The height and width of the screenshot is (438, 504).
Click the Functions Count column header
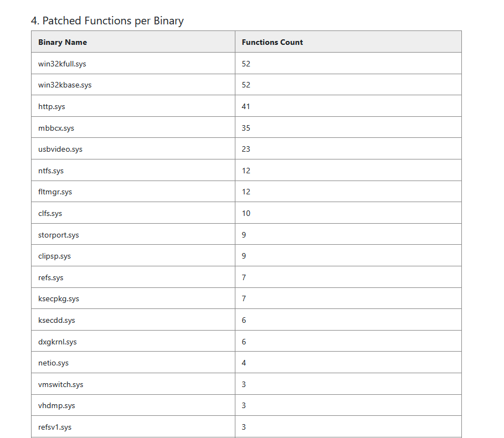pyautogui.click(x=272, y=42)
